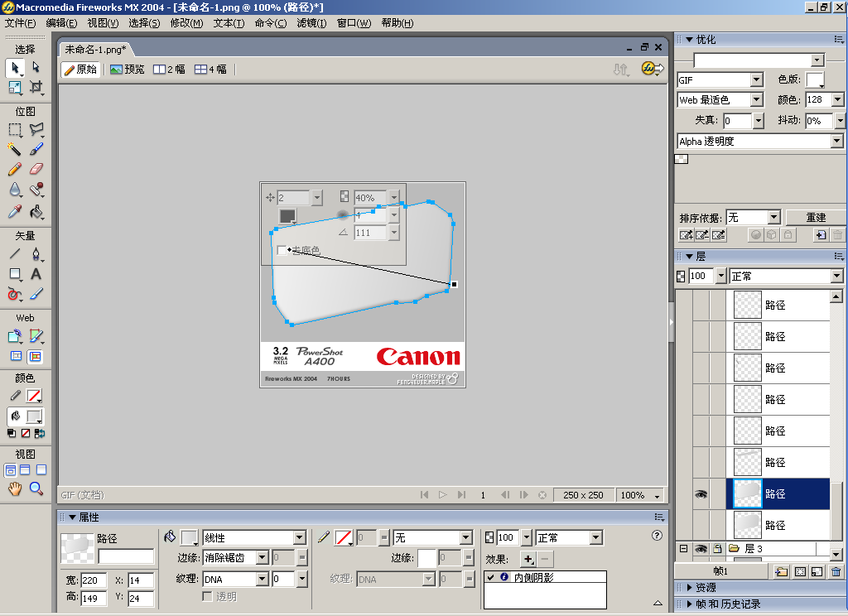
Task: Click the Quick Export button
Action: click(x=653, y=69)
